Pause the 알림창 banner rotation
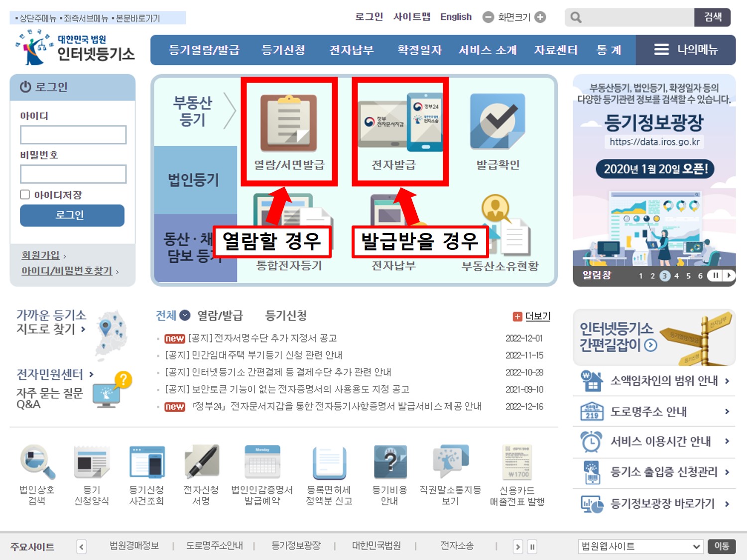The image size is (747, 560). 716,275
